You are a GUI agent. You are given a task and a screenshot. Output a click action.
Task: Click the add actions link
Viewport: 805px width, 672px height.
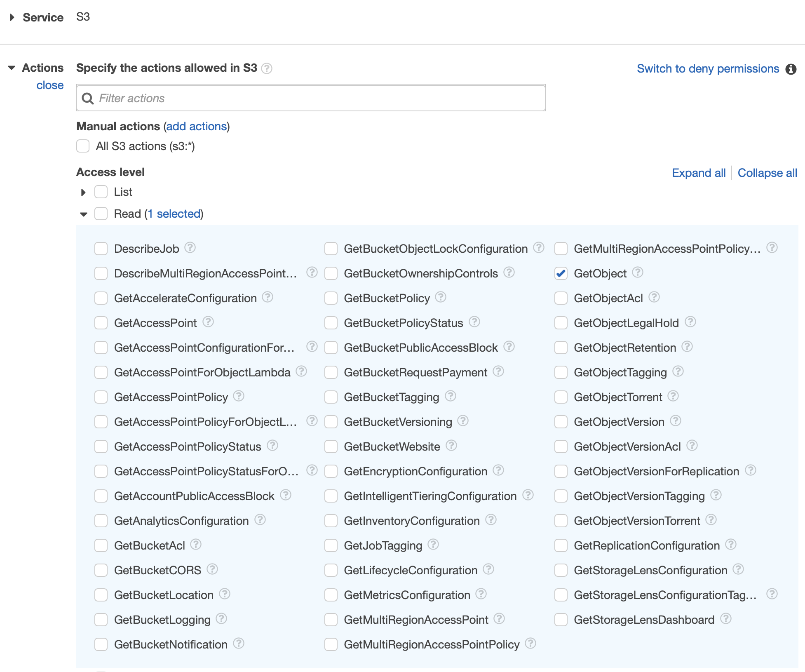tap(197, 126)
